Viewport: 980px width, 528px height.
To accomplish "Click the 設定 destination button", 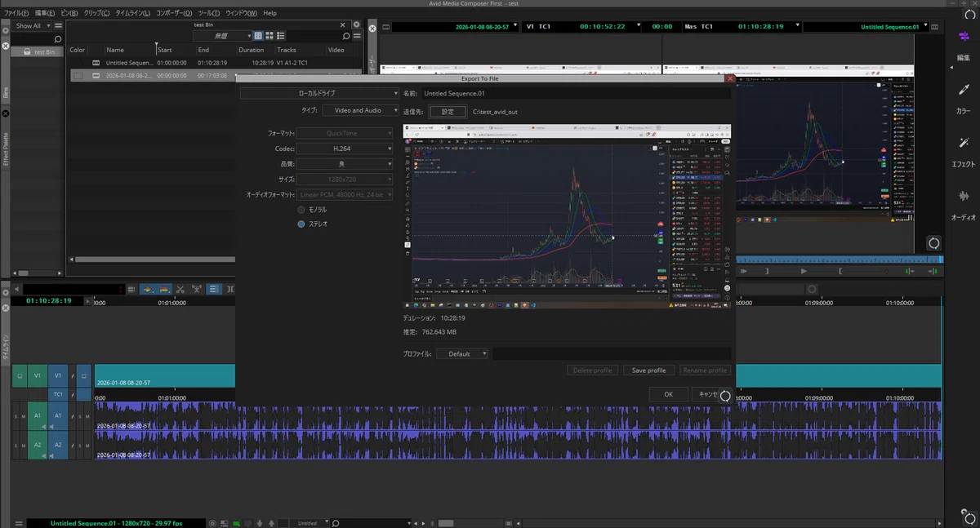I will pyautogui.click(x=448, y=112).
